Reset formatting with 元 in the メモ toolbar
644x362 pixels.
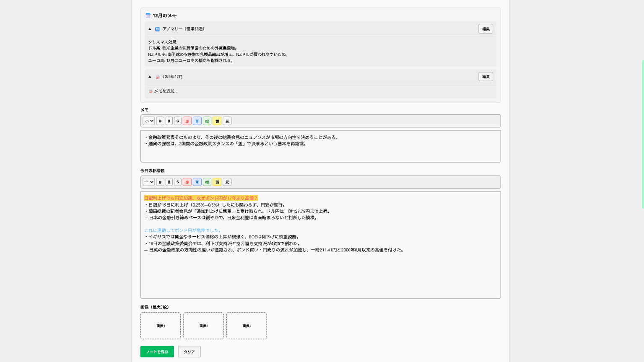point(227,121)
